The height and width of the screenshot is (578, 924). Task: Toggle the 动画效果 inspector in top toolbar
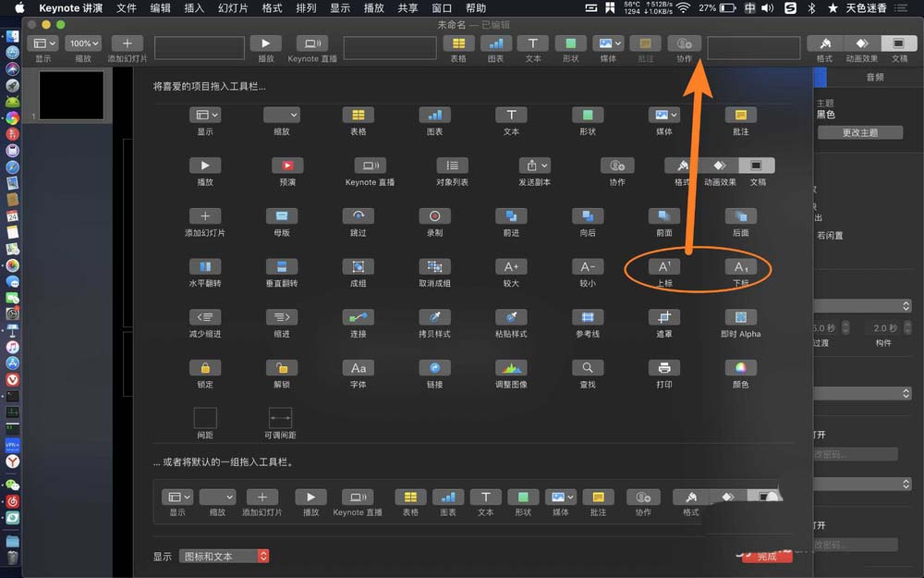pos(861,43)
